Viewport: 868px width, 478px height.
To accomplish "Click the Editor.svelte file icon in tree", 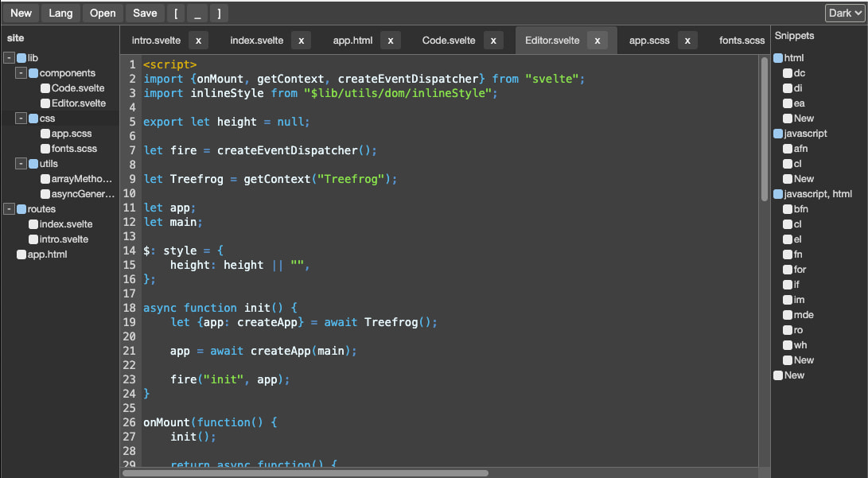I will tap(45, 103).
